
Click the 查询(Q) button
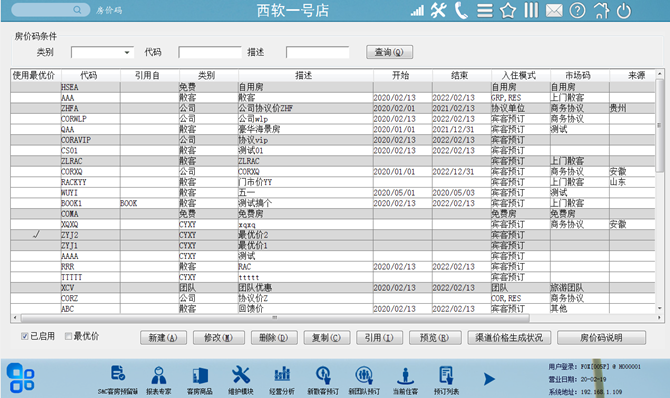click(389, 52)
